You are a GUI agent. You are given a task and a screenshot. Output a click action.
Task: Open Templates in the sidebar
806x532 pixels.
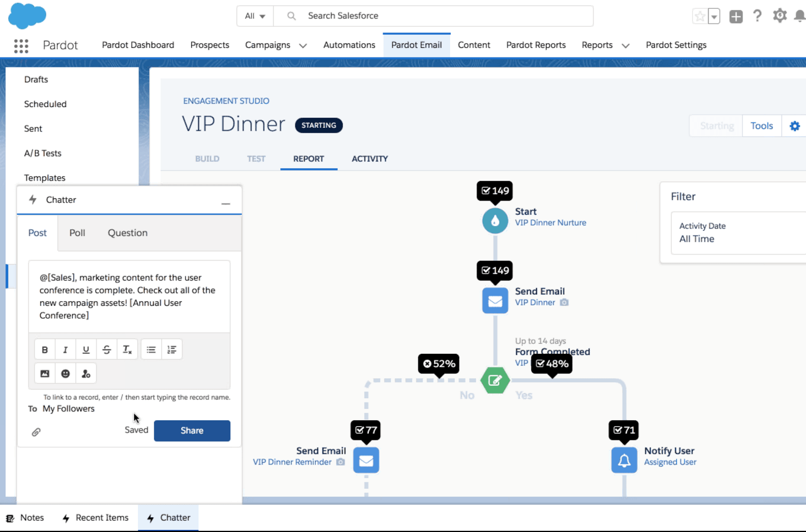click(x=44, y=178)
